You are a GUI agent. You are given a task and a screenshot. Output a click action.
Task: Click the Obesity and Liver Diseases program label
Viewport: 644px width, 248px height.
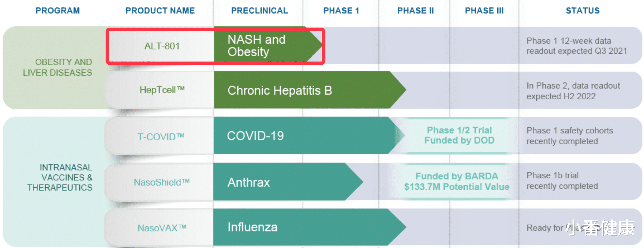[58, 67]
